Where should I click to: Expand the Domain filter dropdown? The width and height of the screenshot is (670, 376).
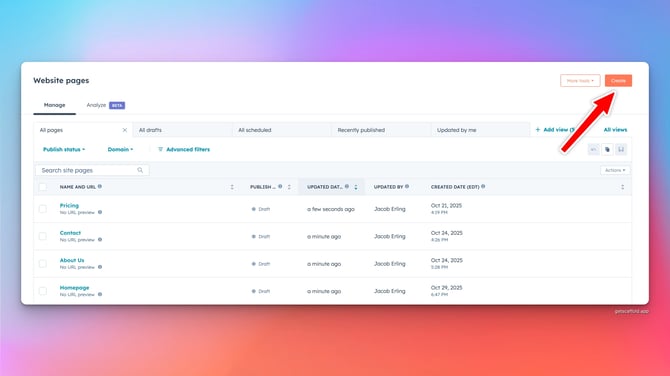[120, 149]
